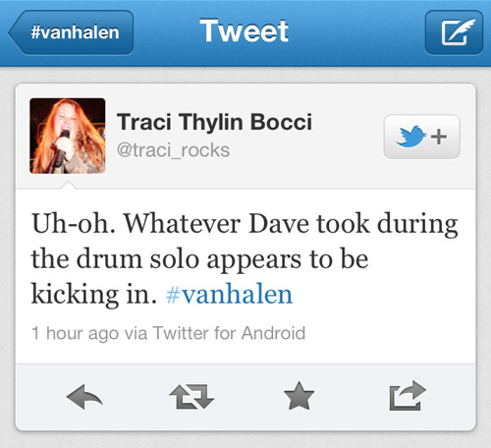The height and width of the screenshot is (448, 491).
Task: Click the caret pointer beneath the profile photo
Action: point(68,186)
